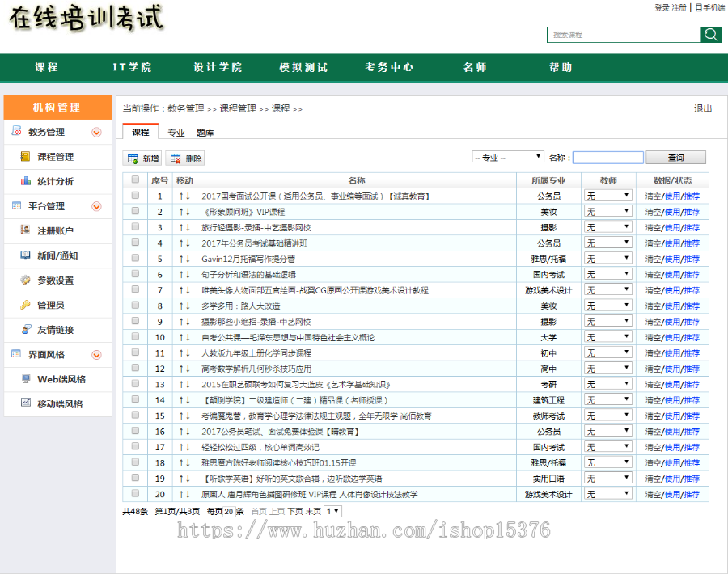
Task: Click the 查询 search button
Action: [675, 157]
